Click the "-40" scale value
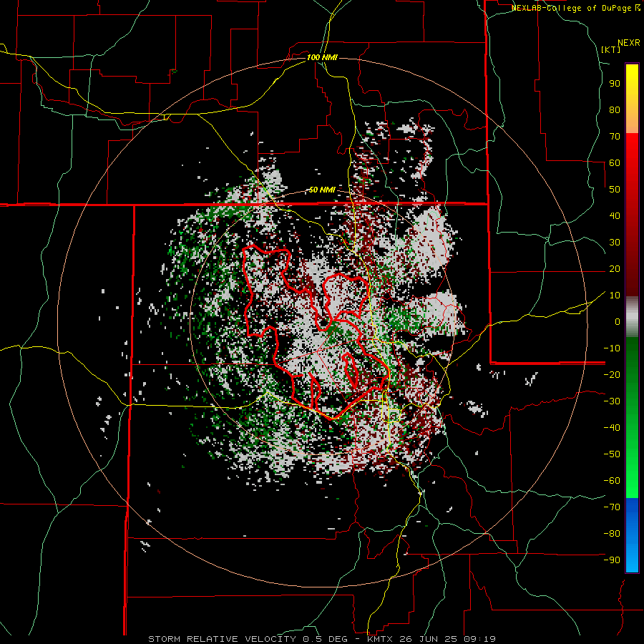This screenshot has height=644, width=644. pyautogui.click(x=612, y=428)
